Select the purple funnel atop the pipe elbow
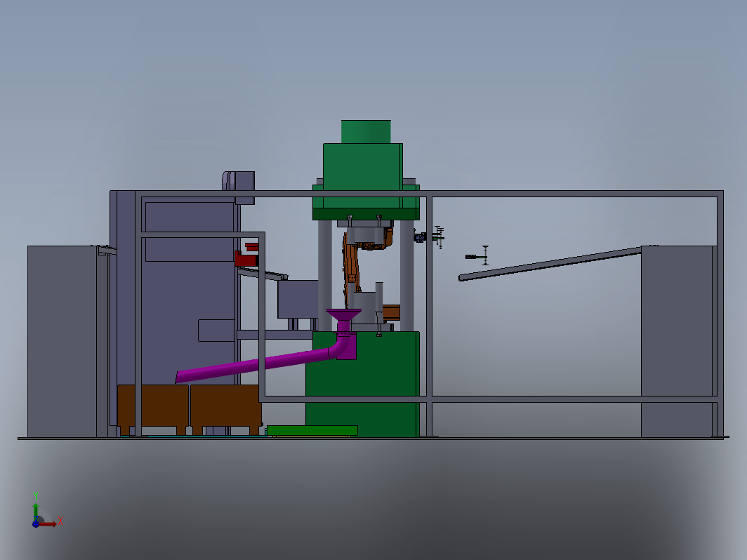The width and height of the screenshot is (747, 560). 343,315
